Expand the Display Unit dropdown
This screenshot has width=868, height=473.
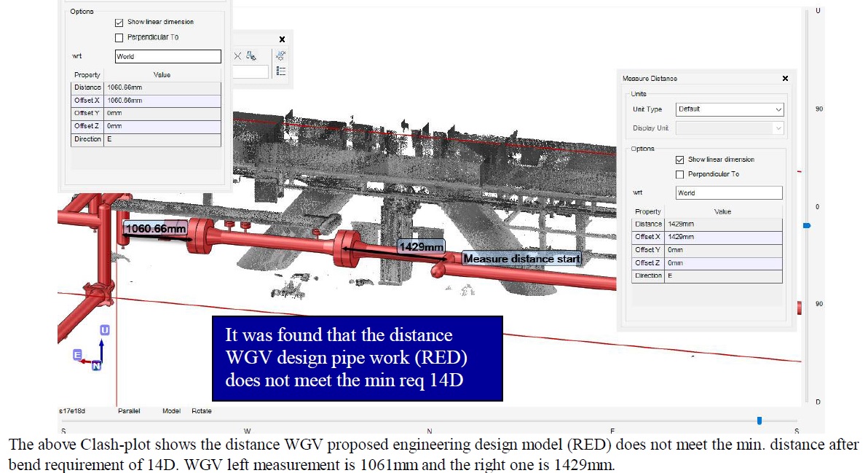click(729, 128)
